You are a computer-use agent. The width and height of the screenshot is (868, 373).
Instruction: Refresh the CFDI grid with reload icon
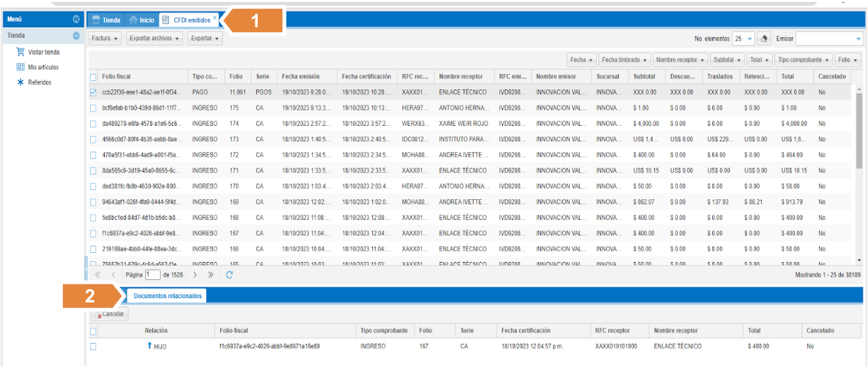point(229,275)
